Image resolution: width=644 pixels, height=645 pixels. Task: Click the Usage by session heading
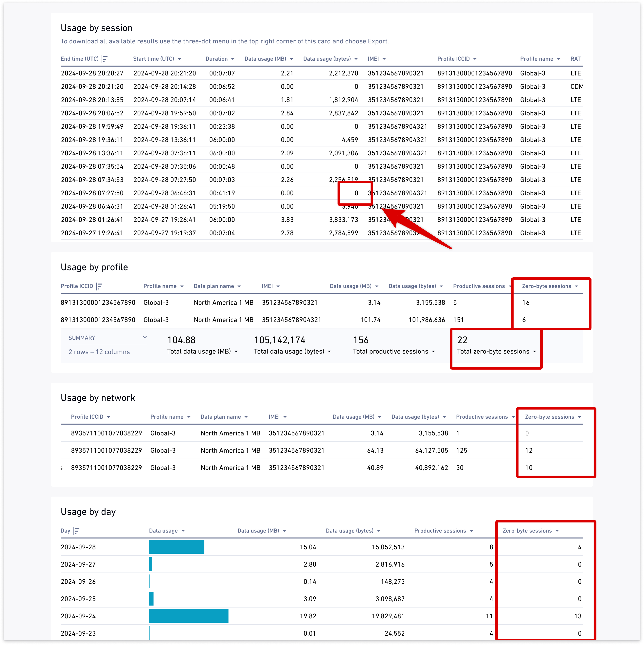96,28
